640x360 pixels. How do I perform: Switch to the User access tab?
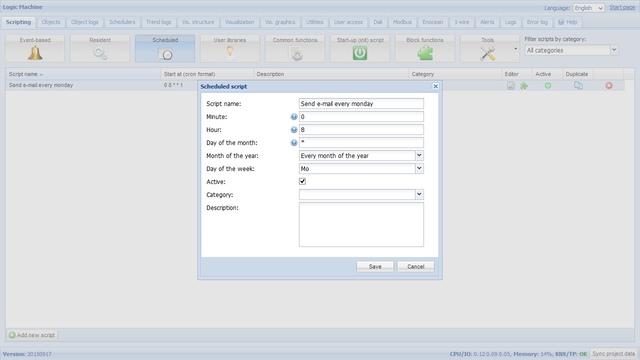point(348,22)
